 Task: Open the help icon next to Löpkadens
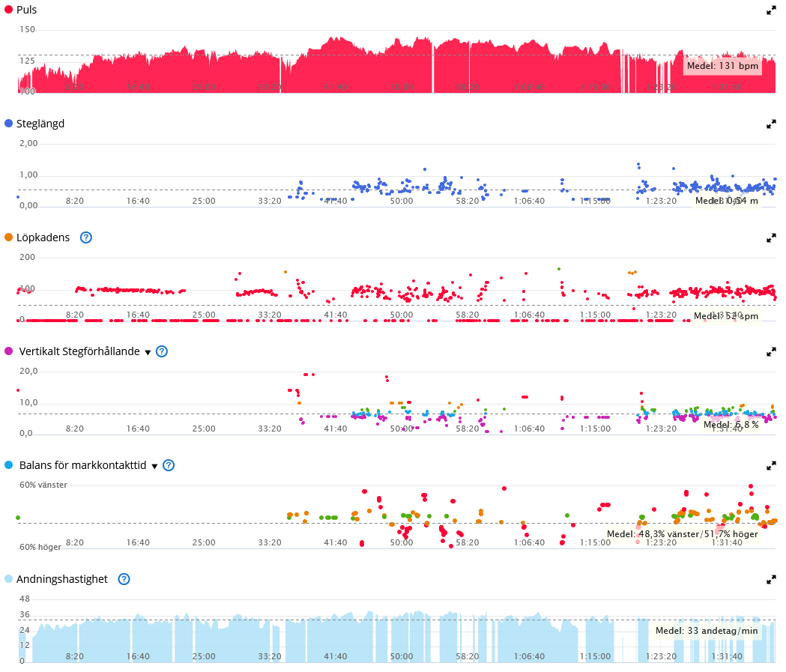[x=86, y=237]
